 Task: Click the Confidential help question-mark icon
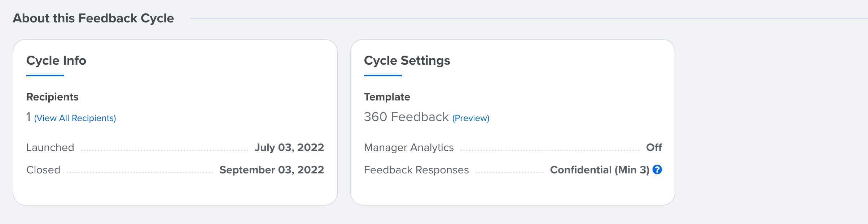point(657,169)
